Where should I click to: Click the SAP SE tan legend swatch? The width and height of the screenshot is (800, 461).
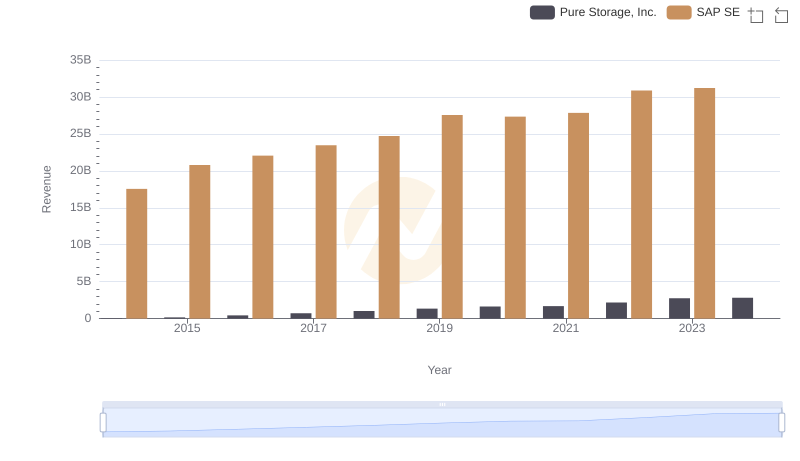[x=679, y=12]
